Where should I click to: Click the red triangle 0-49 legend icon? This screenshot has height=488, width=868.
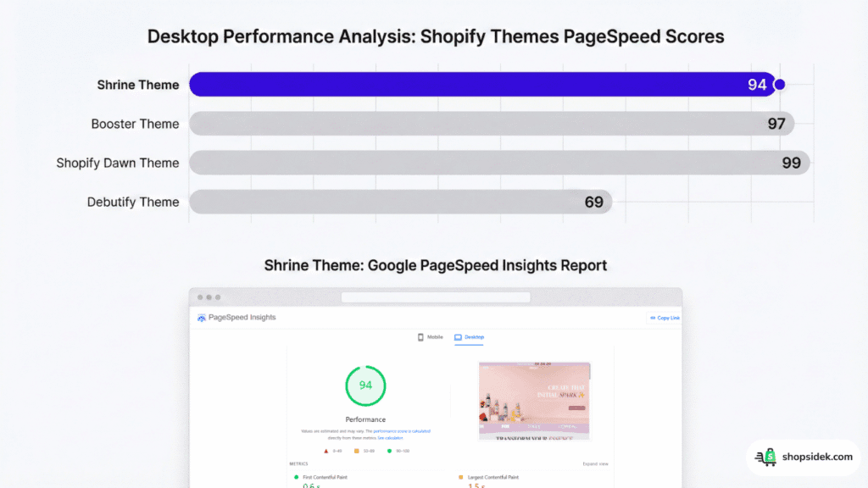(324, 449)
